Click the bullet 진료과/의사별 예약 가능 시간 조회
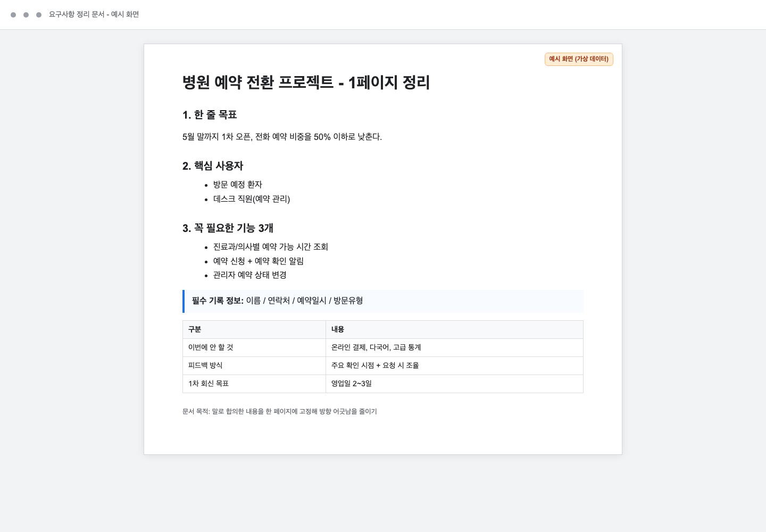 pos(270,247)
